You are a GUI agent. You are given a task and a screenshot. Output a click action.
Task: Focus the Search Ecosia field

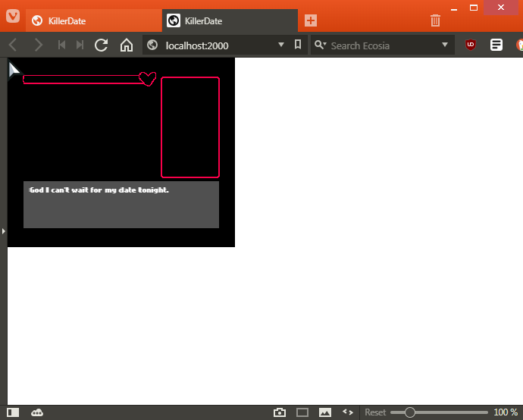pos(384,45)
